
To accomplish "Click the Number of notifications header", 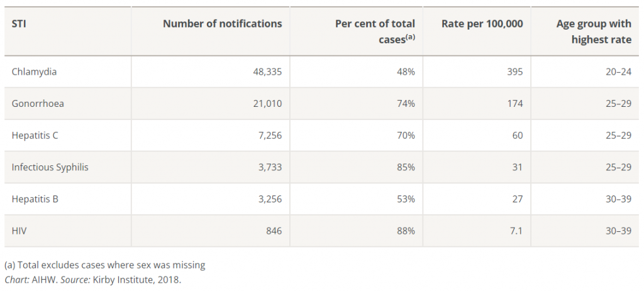I will (222, 24).
